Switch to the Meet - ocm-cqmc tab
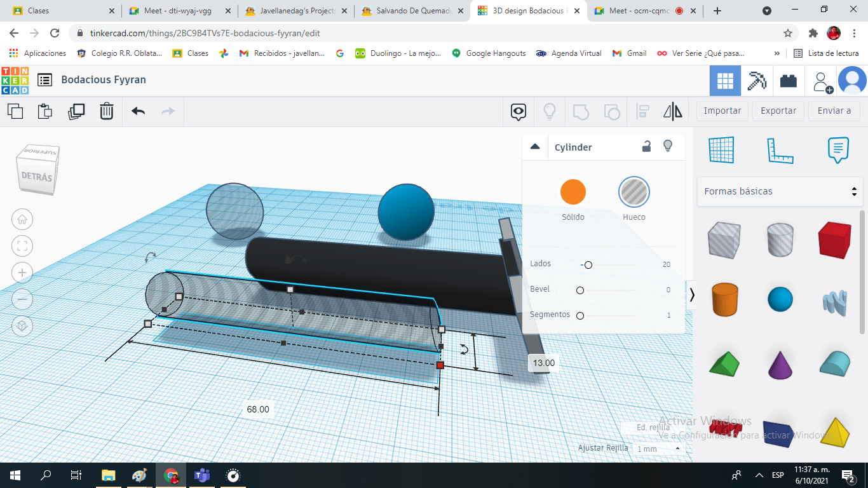 (x=644, y=11)
